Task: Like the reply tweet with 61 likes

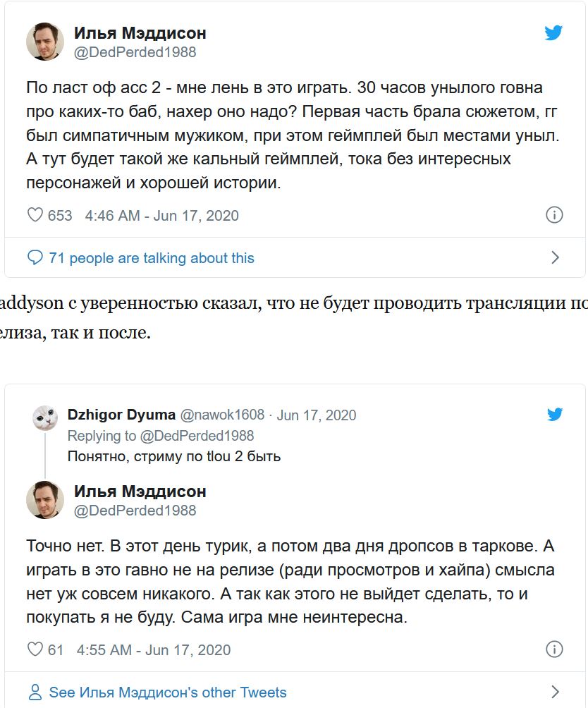Action: pyautogui.click(x=35, y=649)
